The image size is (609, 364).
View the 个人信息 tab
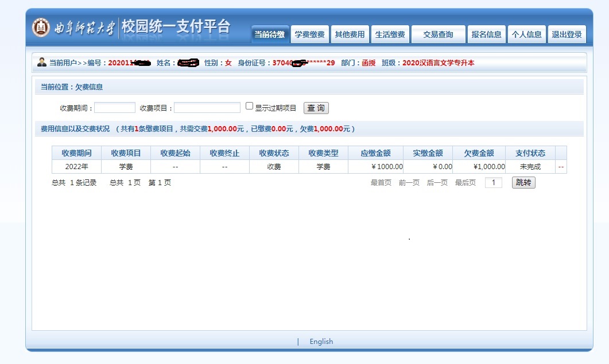tap(526, 34)
